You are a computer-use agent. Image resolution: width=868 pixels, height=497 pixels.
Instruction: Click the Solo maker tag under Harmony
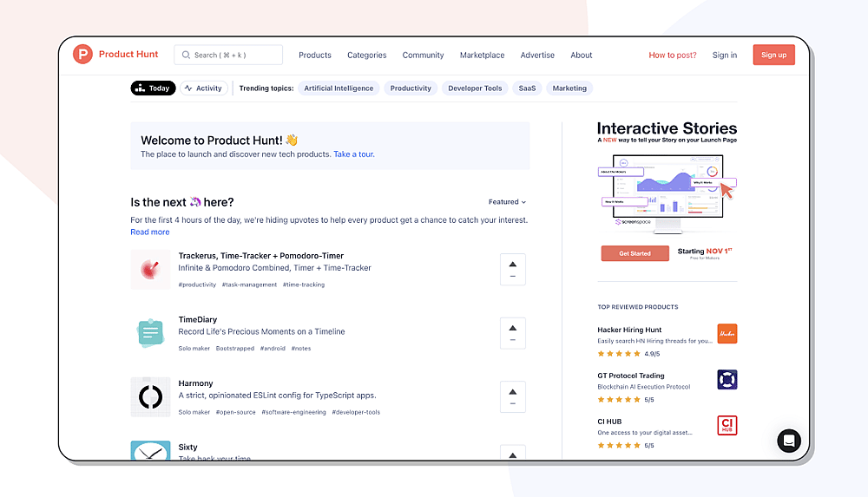click(194, 412)
